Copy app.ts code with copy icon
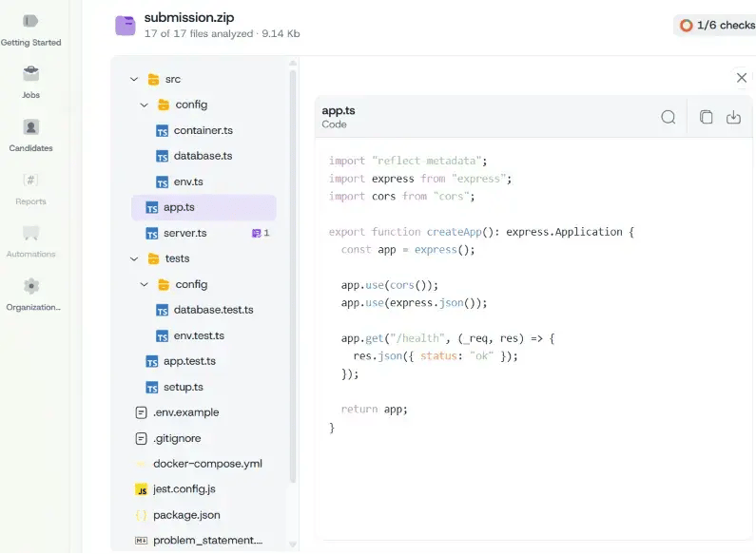Viewport: 756px width, 554px height. pos(706,117)
